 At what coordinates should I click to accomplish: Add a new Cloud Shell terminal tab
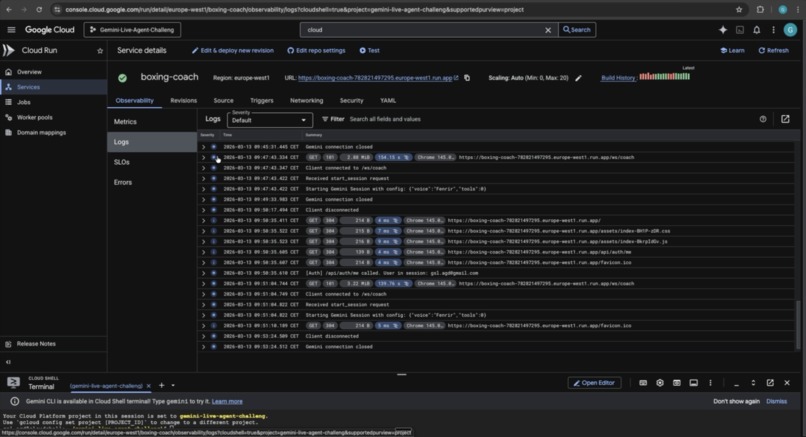click(161, 385)
